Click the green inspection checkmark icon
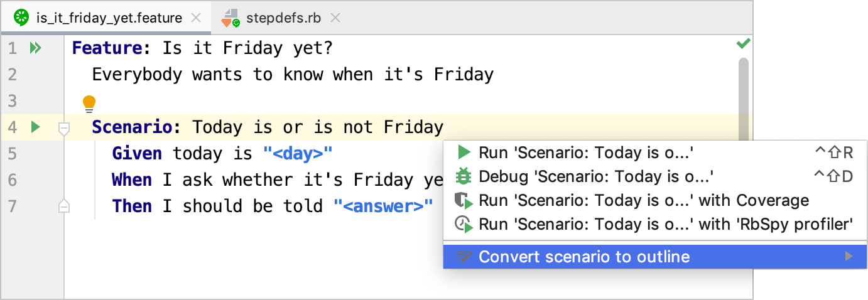 pos(743,44)
